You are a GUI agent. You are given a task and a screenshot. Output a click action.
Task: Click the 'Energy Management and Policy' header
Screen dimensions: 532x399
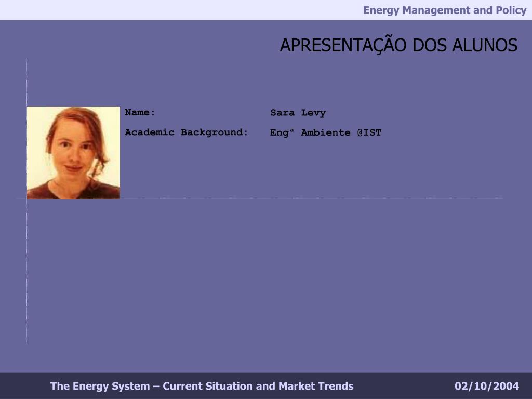pos(445,10)
